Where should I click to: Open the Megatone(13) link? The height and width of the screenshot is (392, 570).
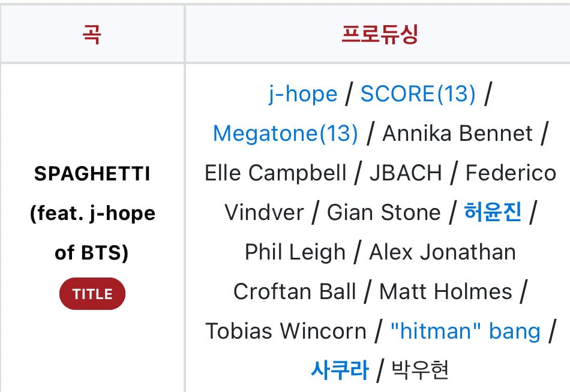tap(286, 134)
